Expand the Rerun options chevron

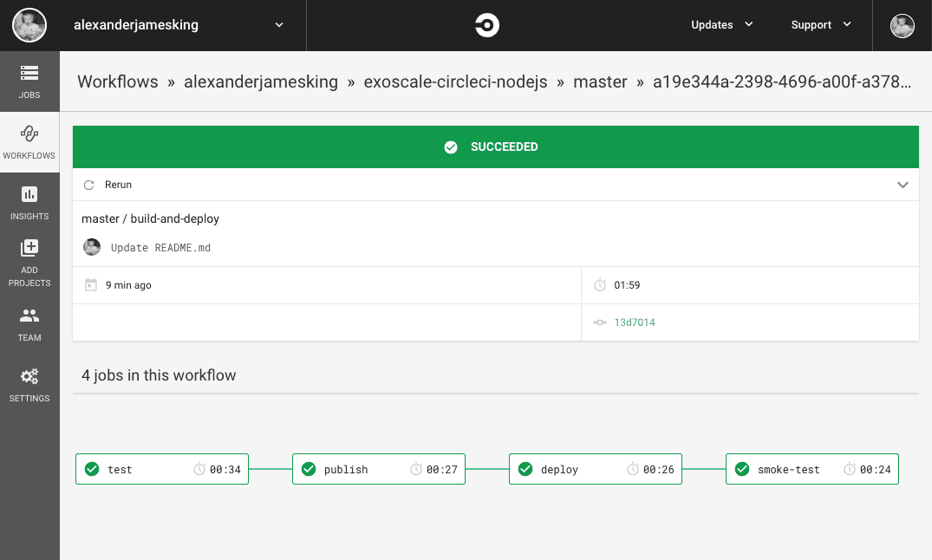coord(903,184)
